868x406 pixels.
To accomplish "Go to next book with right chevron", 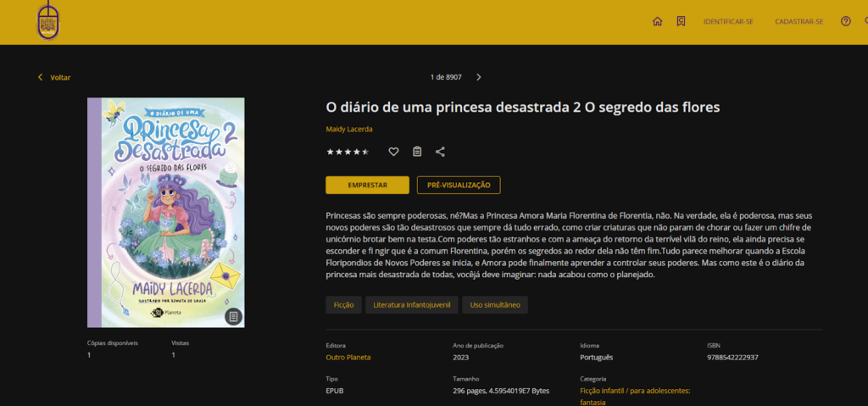I will click(x=479, y=77).
